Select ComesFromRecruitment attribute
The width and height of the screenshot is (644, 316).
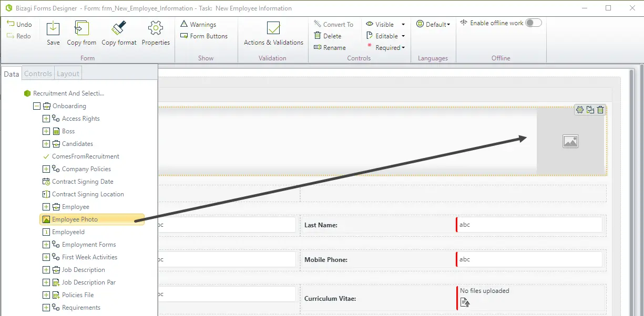(81, 156)
